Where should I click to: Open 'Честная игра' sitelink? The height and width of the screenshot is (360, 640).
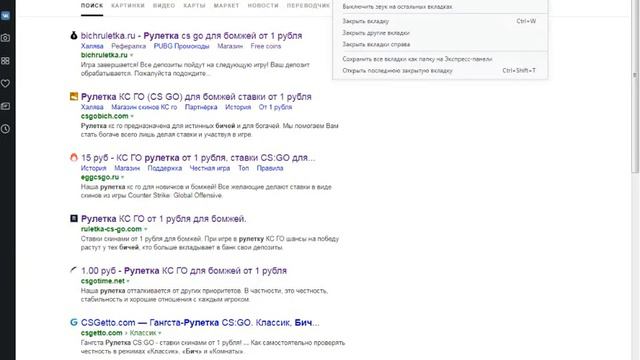[210, 168]
